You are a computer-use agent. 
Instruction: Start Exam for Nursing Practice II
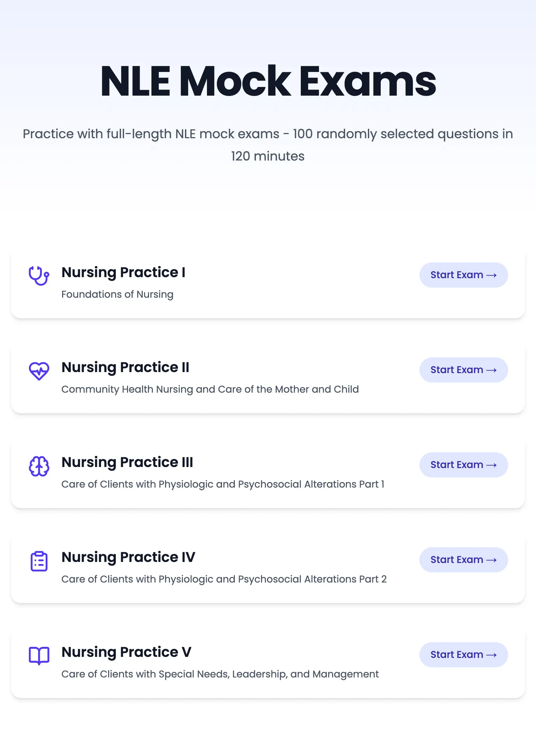tap(463, 370)
